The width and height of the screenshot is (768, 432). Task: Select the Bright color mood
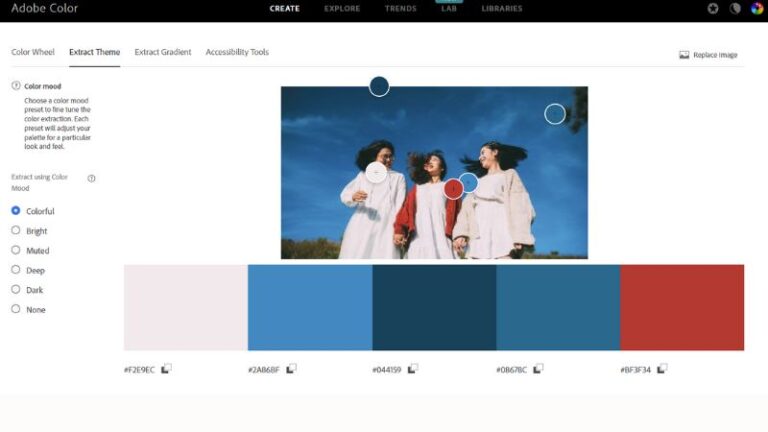[x=16, y=230]
